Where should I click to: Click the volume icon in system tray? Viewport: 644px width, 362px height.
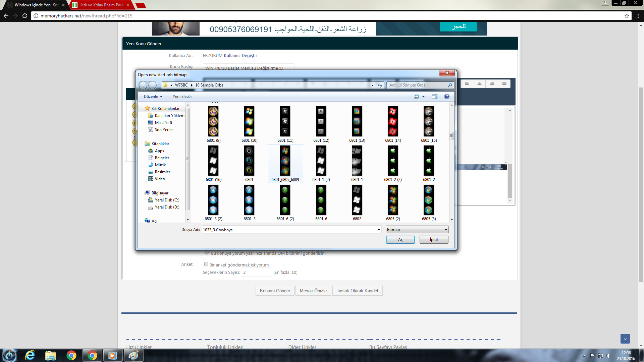pos(609,356)
